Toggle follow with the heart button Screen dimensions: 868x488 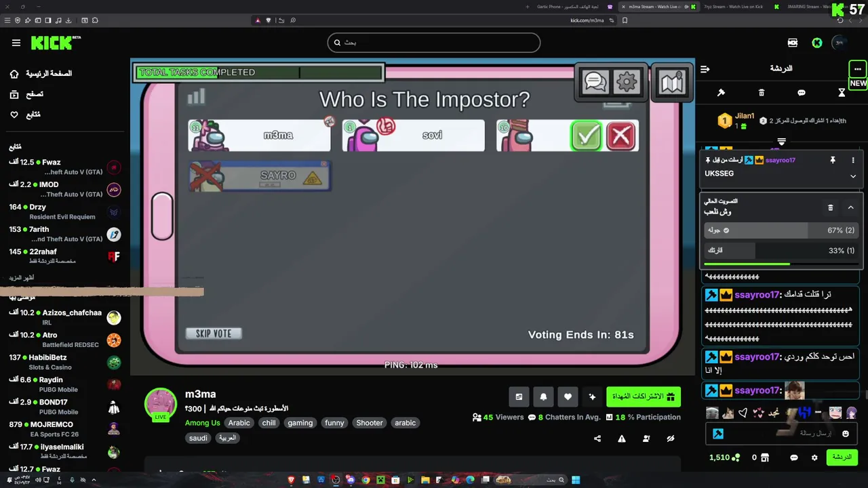pyautogui.click(x=568, y=396)
